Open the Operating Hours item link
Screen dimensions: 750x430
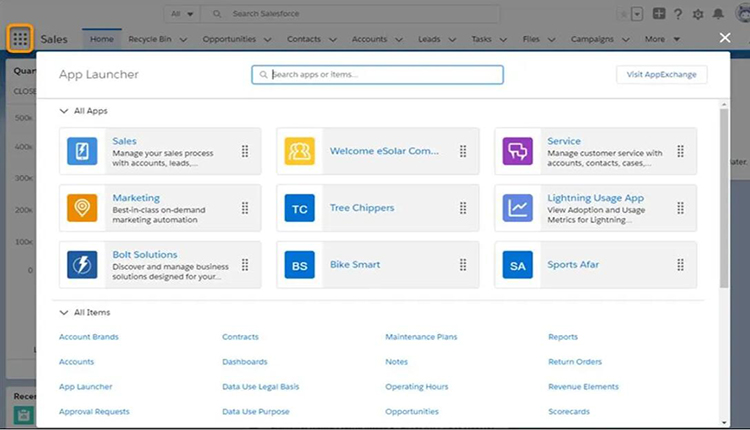[x=417, y=386]
